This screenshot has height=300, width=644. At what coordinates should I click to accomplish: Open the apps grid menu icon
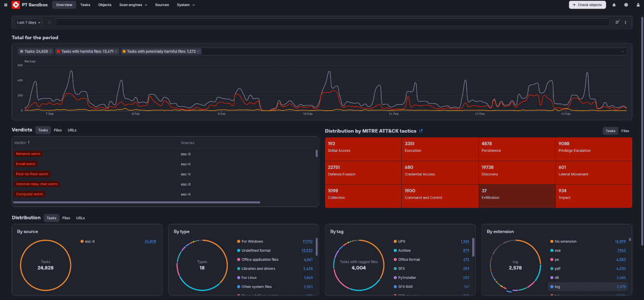tap(5, 5)
